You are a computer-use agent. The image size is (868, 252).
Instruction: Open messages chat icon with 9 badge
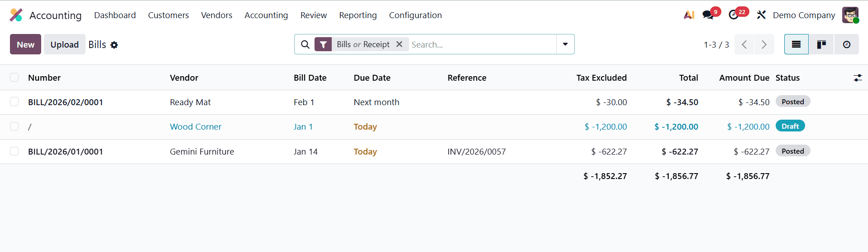tap(708, 15)
